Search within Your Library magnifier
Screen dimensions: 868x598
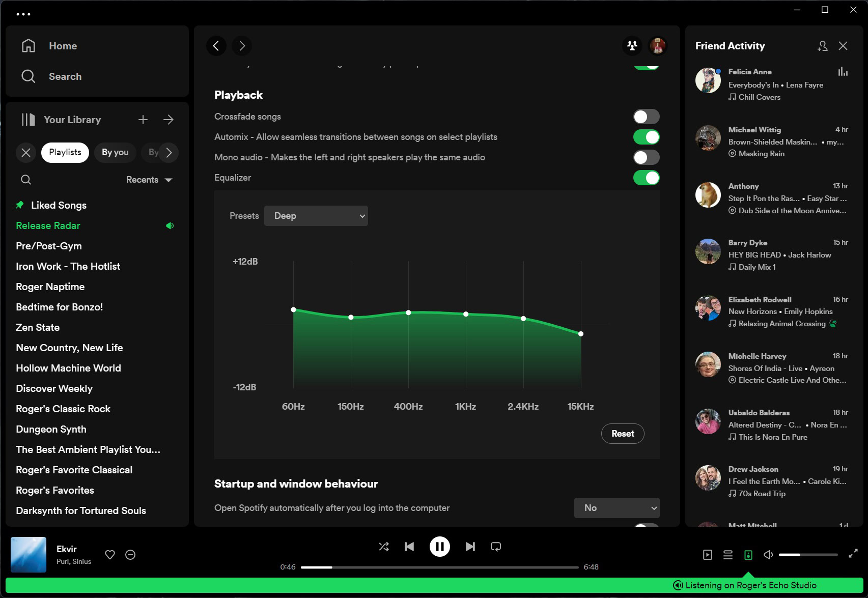26,180
